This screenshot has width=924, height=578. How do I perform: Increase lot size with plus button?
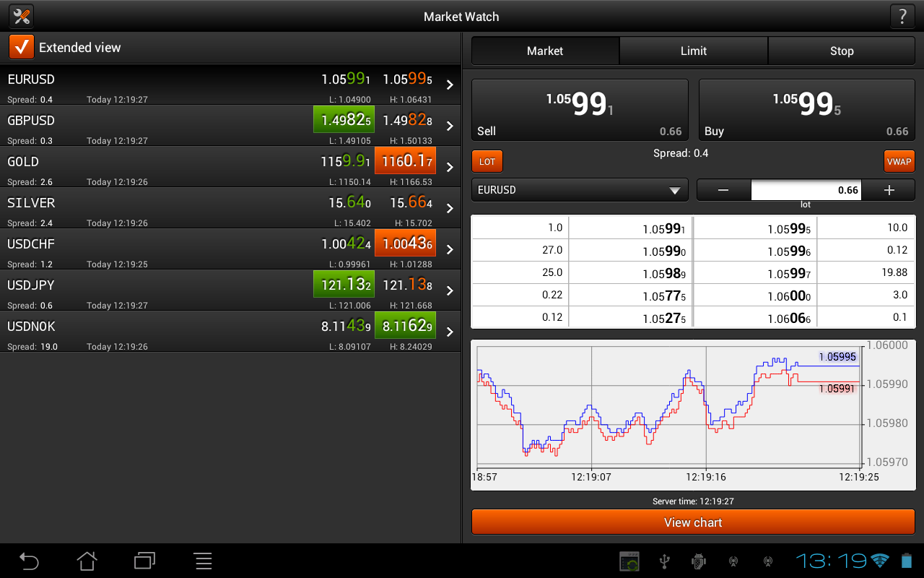click(x=889, y=190)
